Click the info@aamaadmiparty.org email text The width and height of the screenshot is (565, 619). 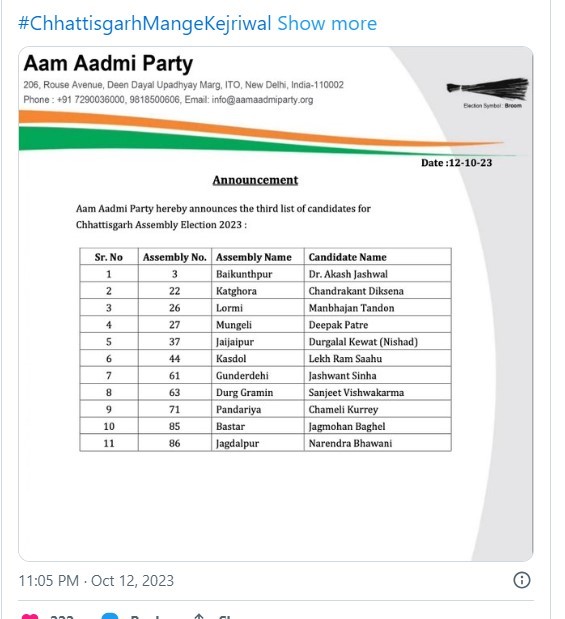262,99
